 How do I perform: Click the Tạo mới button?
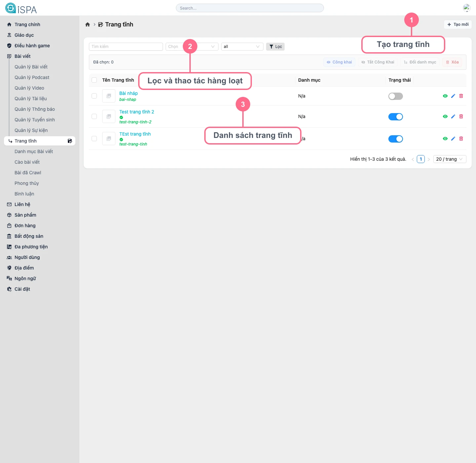tap(458, 24)
